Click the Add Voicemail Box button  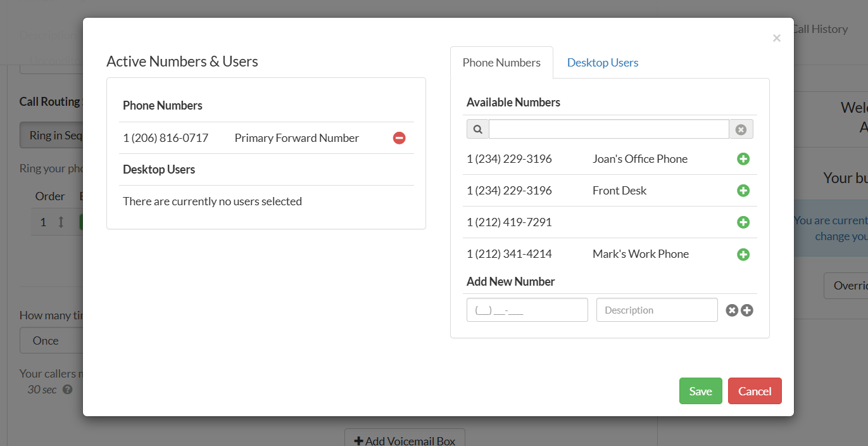[x=405, y=440]
